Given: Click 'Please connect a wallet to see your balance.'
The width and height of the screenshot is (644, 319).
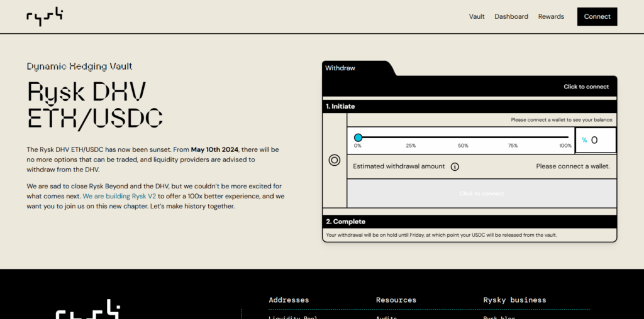Looking at the screenshot, I should point(562,120).
